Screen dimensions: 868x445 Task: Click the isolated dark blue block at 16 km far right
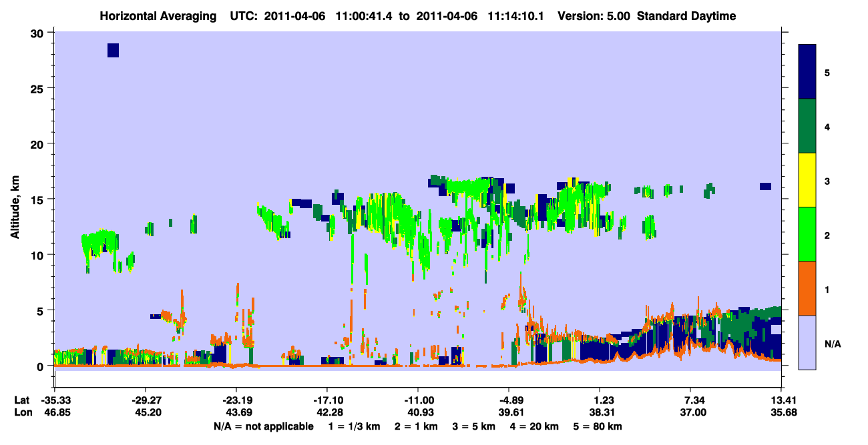765,186
